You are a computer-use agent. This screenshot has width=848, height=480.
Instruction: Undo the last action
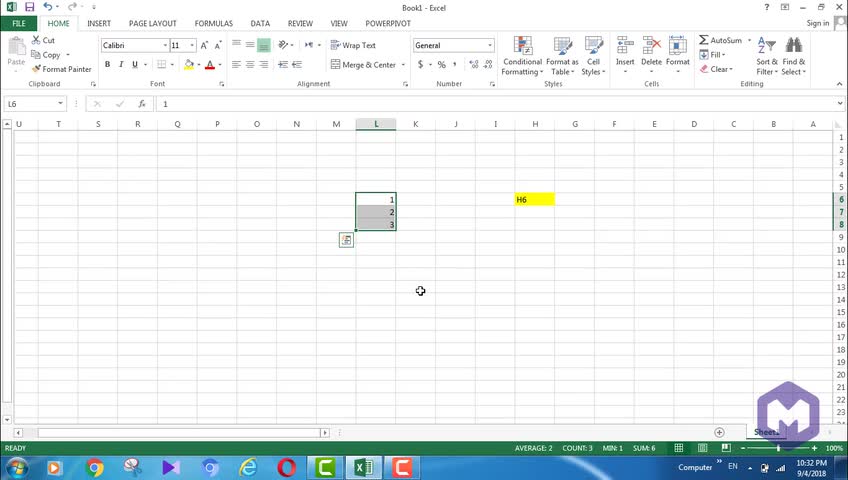(x=48, y=7)
